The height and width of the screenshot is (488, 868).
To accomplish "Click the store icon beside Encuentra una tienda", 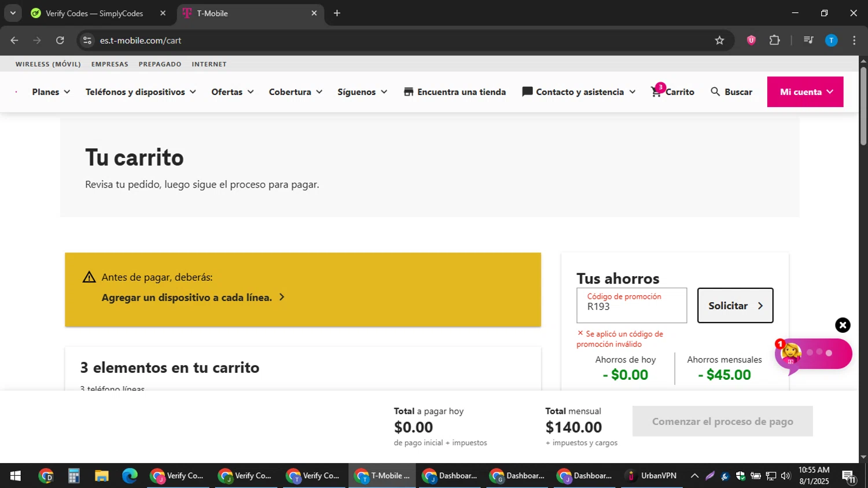I will click(x=409, y=91).
